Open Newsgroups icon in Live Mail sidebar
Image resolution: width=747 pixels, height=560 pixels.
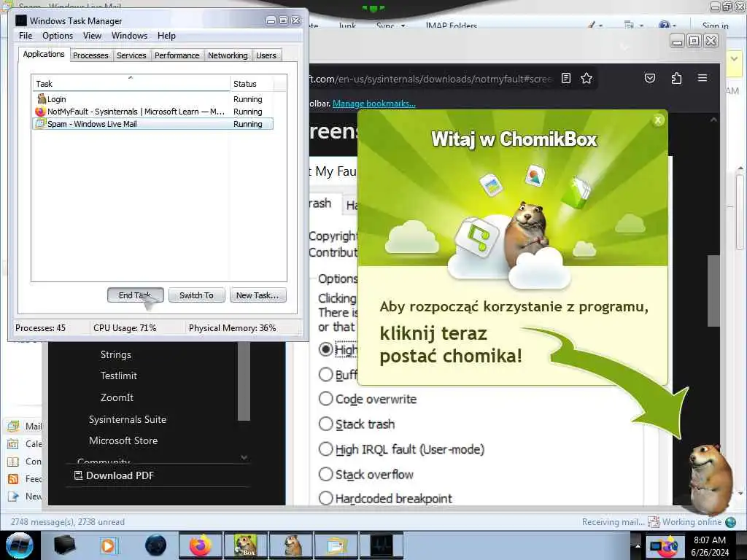coord(14,496)
